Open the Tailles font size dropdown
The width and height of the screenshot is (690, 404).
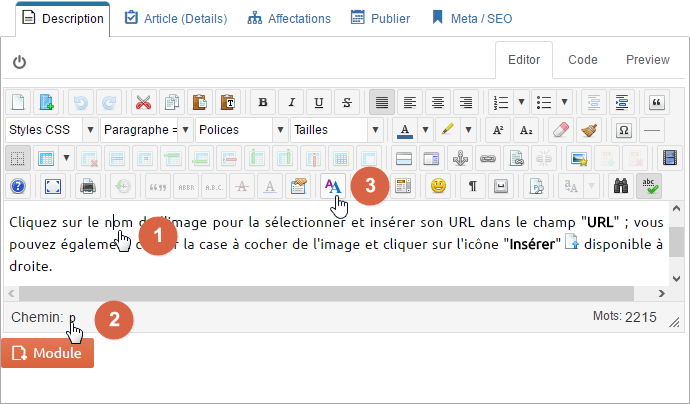pyautogui.click(x=337, y=130)
